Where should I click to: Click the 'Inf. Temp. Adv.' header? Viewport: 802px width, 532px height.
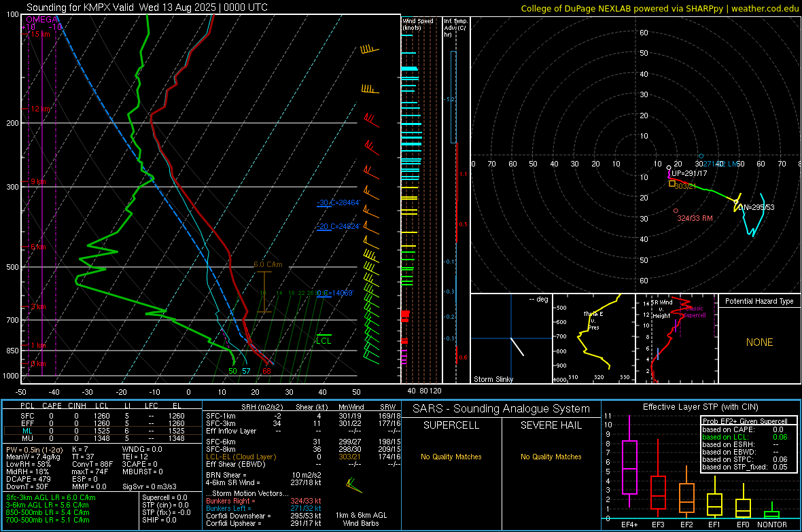coord(455,28)
